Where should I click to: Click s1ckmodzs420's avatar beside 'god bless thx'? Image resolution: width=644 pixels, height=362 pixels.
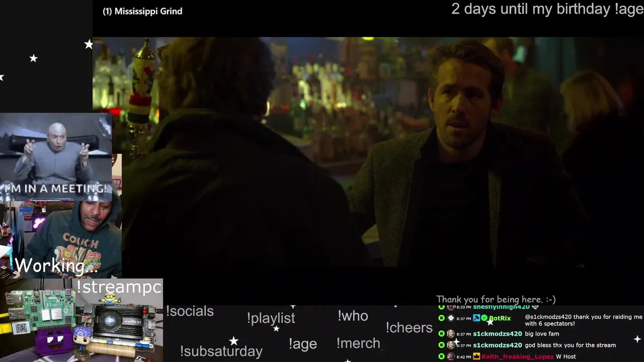451,345
